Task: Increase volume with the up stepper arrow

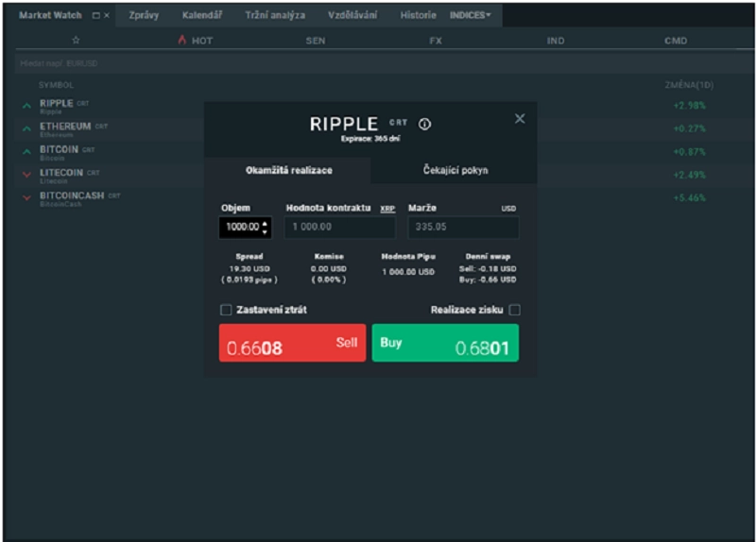Action: click(x=265, y=223)
